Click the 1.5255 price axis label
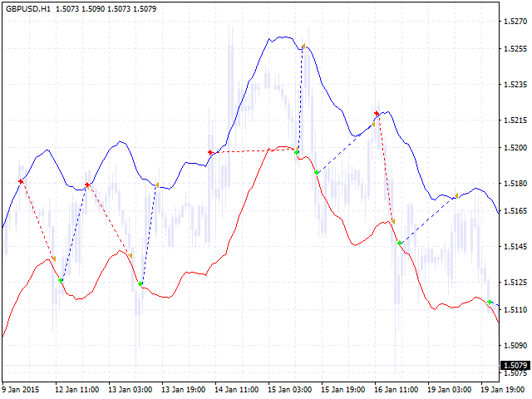Screen dimensions: 532x399 click(515, 49)
